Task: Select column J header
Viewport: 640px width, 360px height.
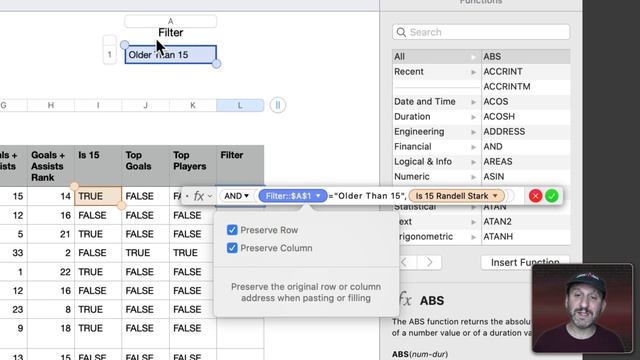Action: pos(145,105)
